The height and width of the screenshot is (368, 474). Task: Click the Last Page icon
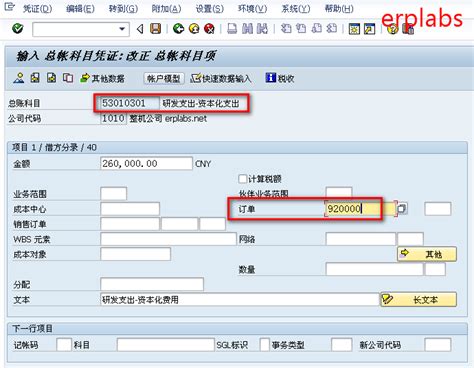tap(331, 29)
